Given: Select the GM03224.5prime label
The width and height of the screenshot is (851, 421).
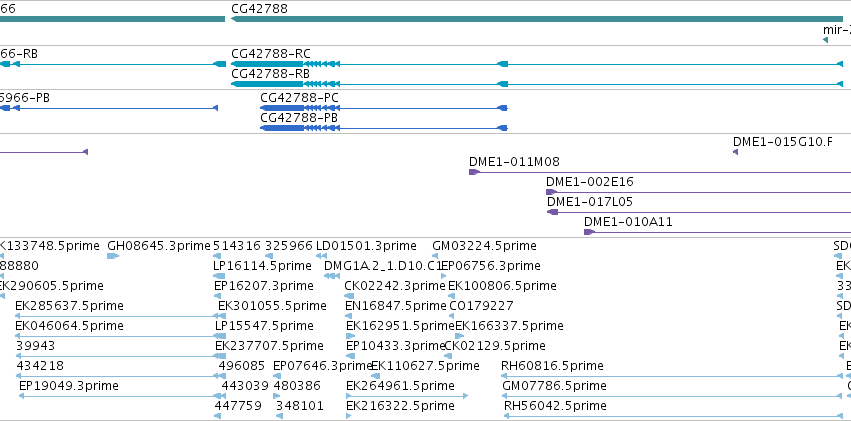Looking at the screenshot, I should 484,246.
